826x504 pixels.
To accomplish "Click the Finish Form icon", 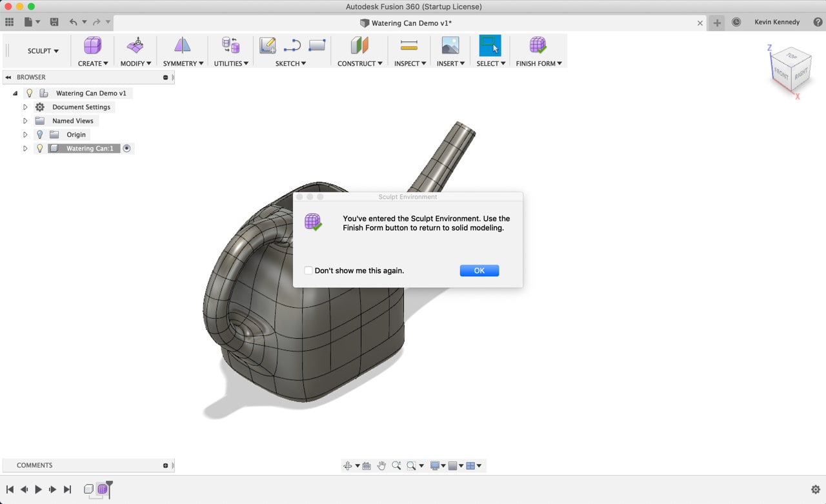I will [x=538, y=45].
